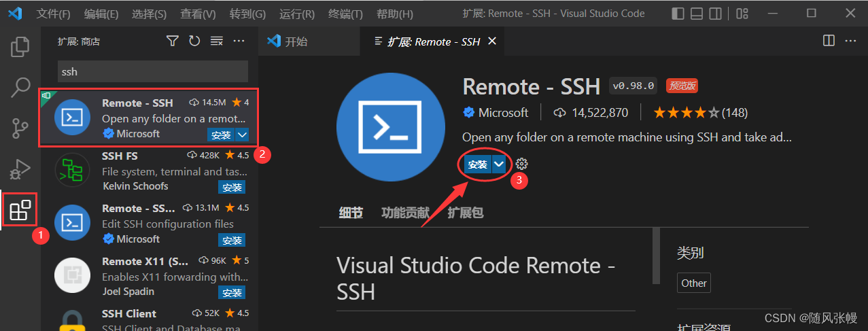Switch to the 细节 tab

point(351,213)
